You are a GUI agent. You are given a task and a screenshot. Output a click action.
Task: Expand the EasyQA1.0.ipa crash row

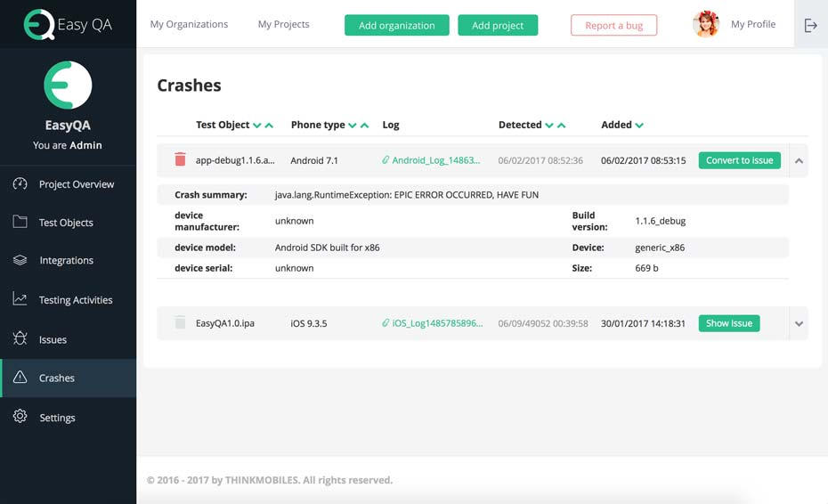[x=799, y=324]
